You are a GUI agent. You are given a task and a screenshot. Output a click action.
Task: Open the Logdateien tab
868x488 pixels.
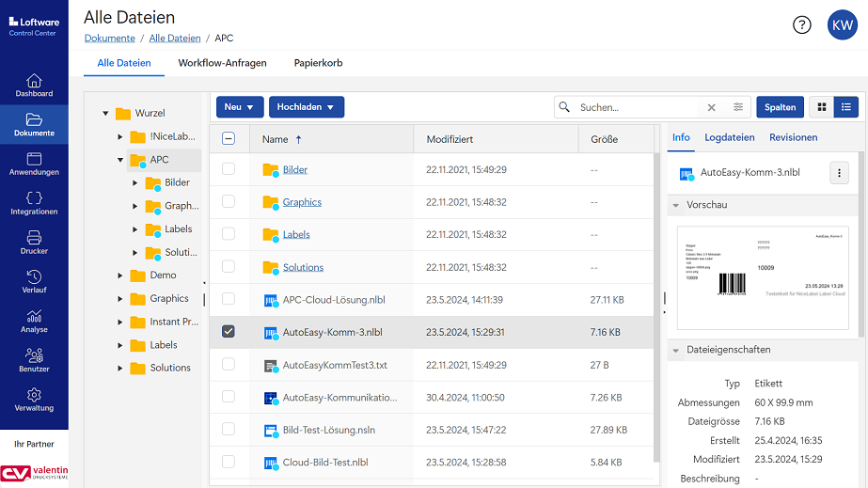point(729,137)
